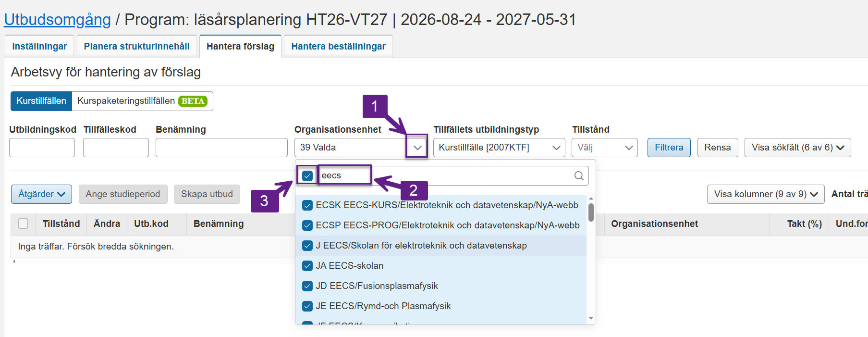Uncheck JA EECS-skolan option
Screen dimensions: 868x337
pos(307,266)
